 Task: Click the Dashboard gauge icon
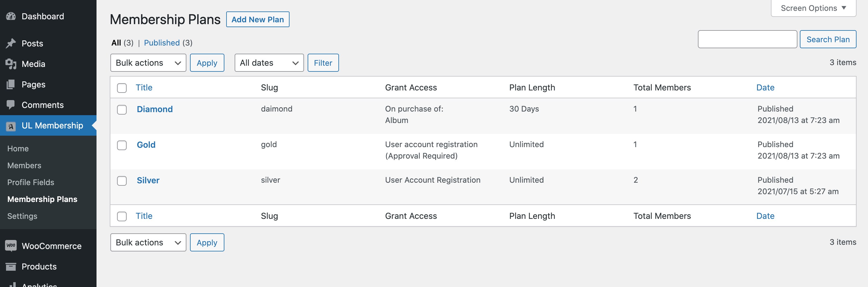(11, 16)
